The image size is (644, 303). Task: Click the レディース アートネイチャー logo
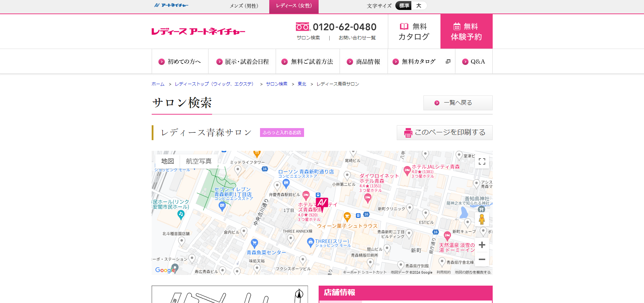click(198, 32)
